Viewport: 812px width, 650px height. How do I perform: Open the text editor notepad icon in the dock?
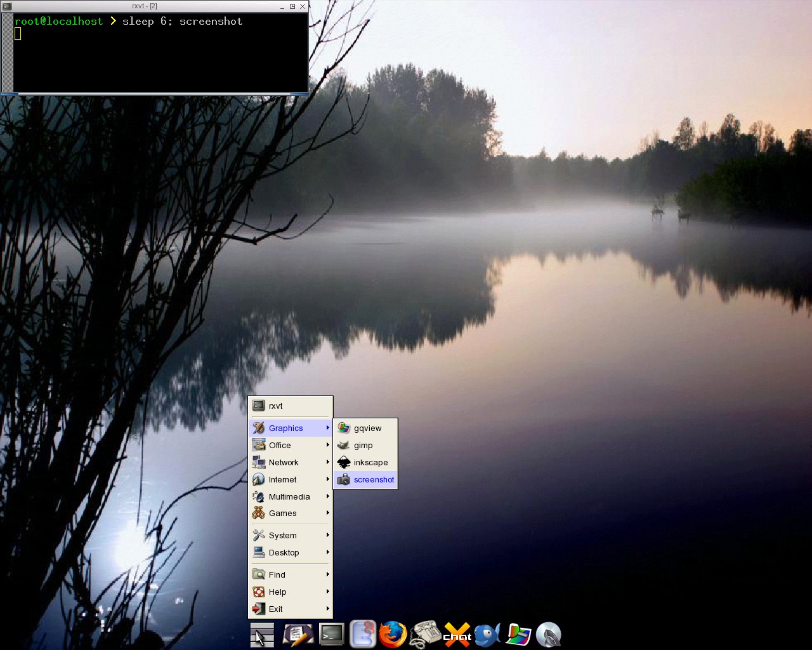(298, 635)
